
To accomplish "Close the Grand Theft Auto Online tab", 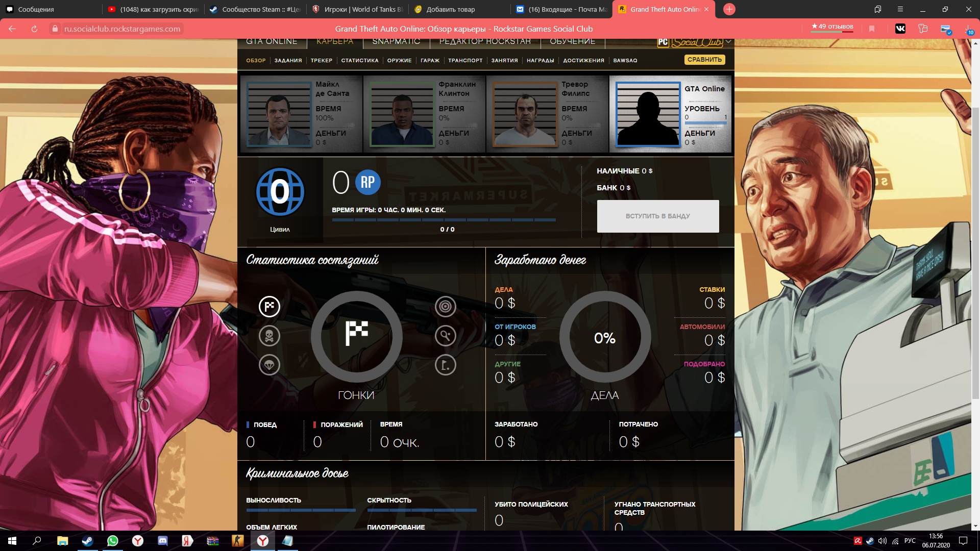I will [706, 9].
